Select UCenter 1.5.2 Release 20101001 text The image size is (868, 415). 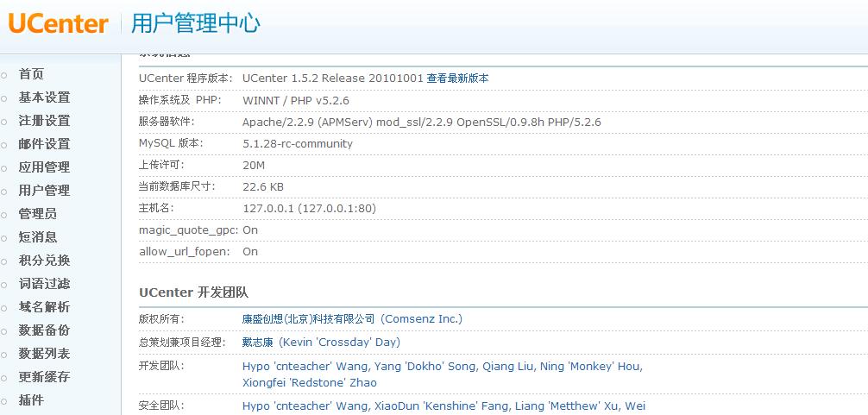click(333, 78)
